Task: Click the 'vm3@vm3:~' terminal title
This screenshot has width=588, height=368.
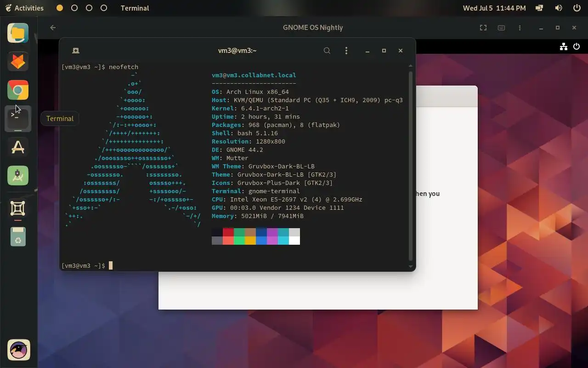Action: 237,51
